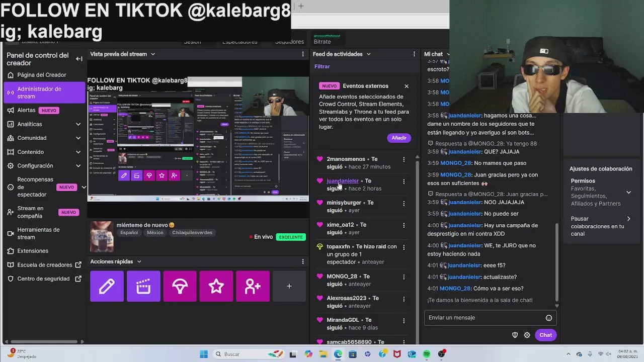Click the Filtrar link in activity feed

(x=322, y=66)
